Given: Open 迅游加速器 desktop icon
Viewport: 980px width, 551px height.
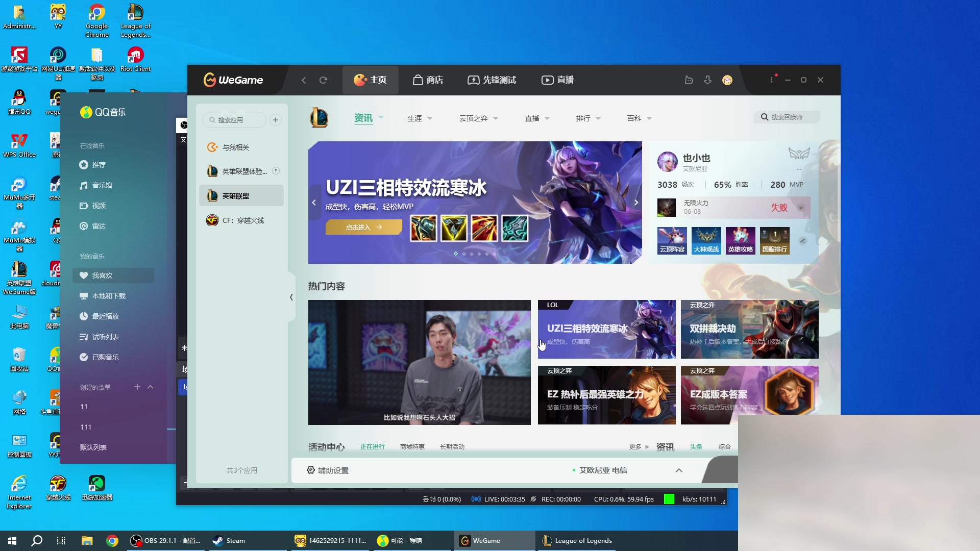Looking at the screenshot, I should tap(97, 488).
